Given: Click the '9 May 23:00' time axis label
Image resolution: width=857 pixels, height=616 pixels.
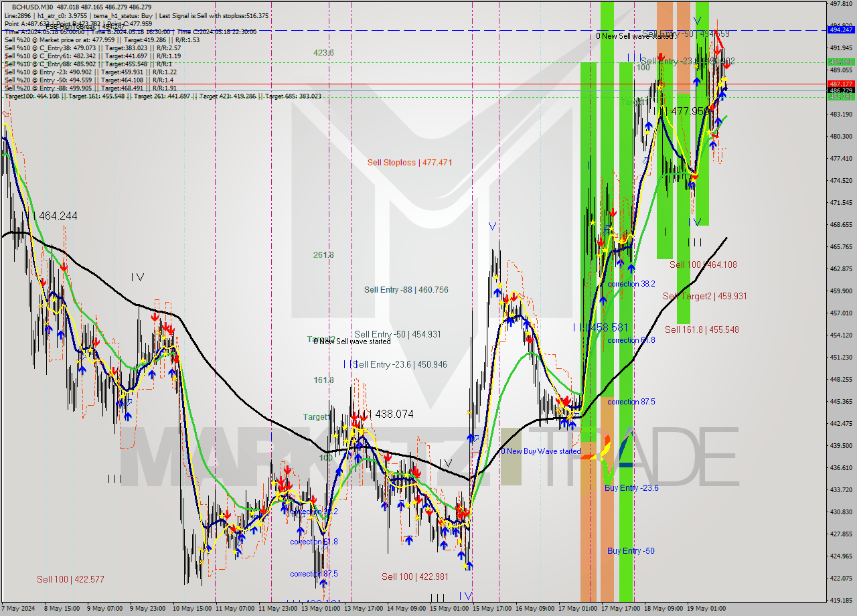Looking at the screenshot, I should 147,609.
